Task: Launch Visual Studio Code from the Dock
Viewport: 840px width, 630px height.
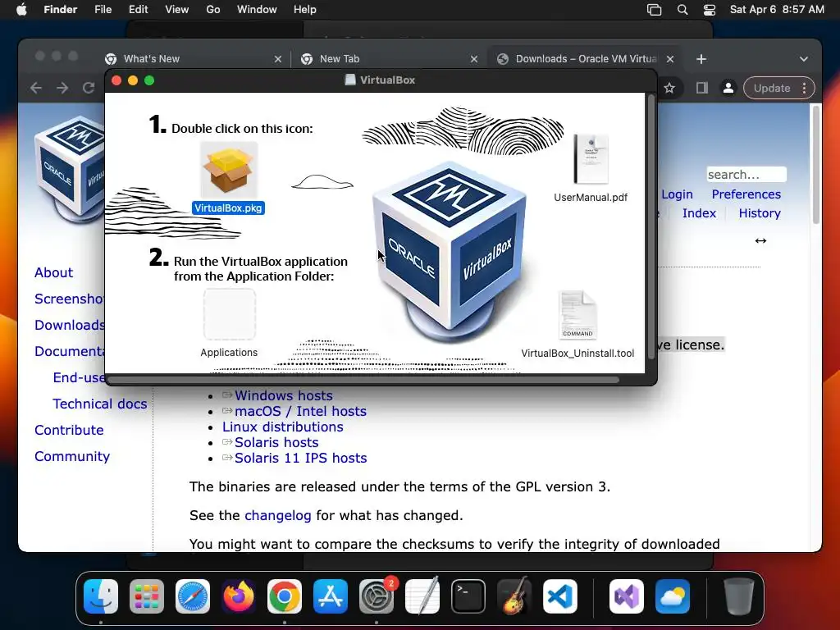Action: click(x=560, y=596)
